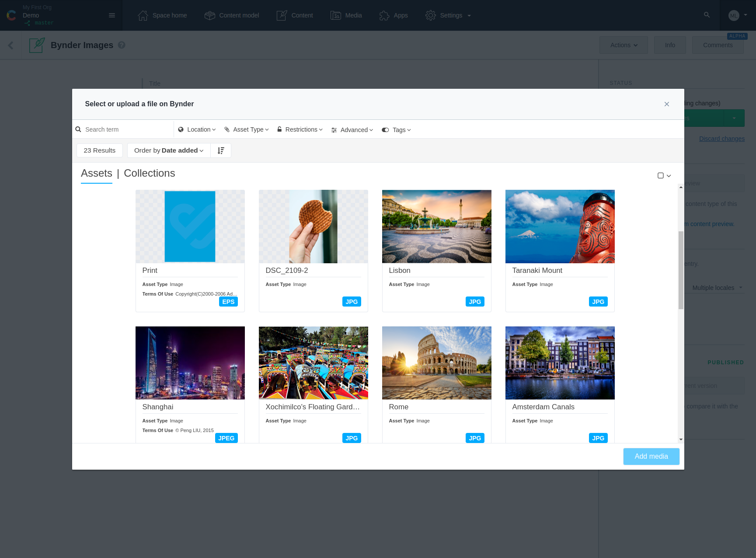
Task: Select the Print asset thumbnail
Action: 190,227
